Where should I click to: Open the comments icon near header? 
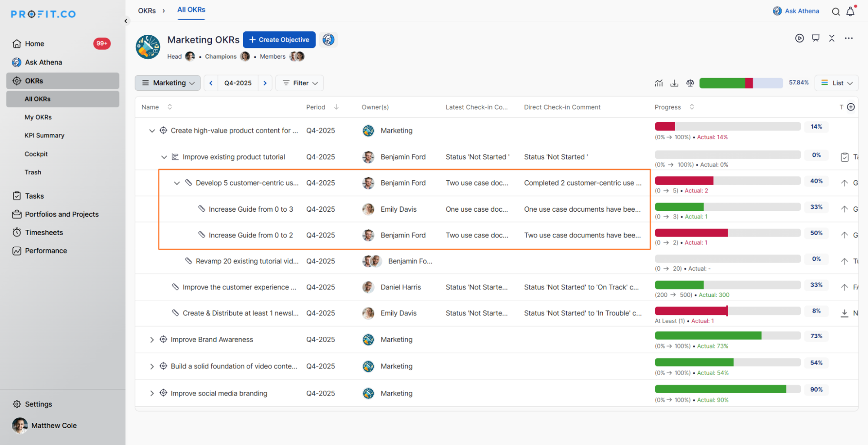point(815,38)
